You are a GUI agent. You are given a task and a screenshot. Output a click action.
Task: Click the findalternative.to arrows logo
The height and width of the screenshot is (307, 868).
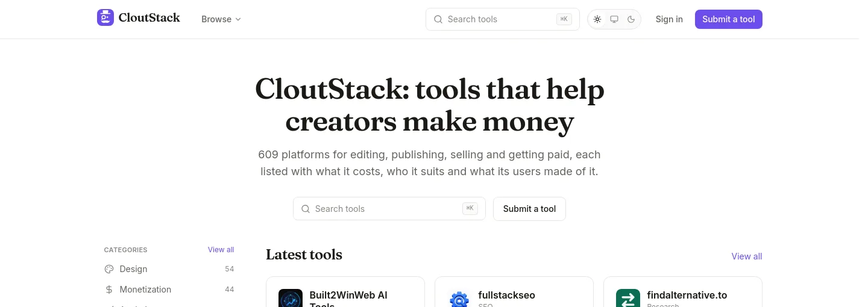tap(628, 298)
